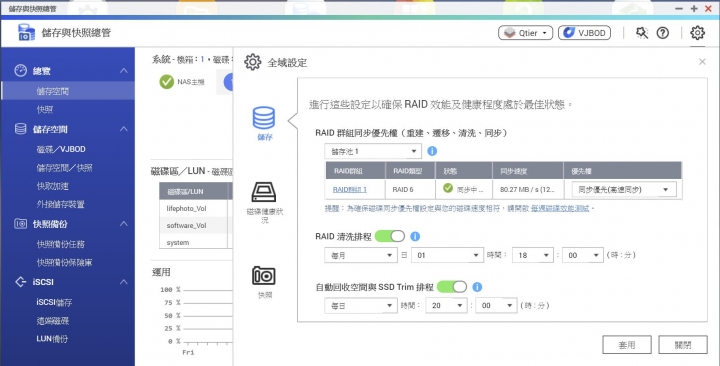Viewport: 720px width, 366px height.
Task: Switch to 快照 settings tab in dialog
Action: (264, 282)
